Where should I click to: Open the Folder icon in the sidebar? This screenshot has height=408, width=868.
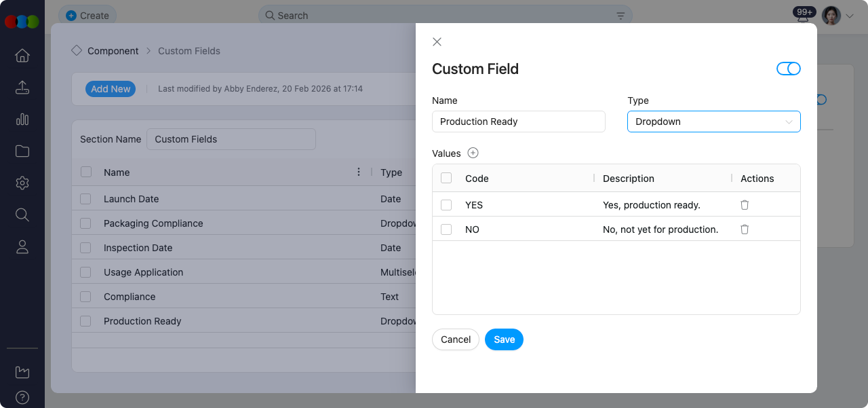point(22,151)
